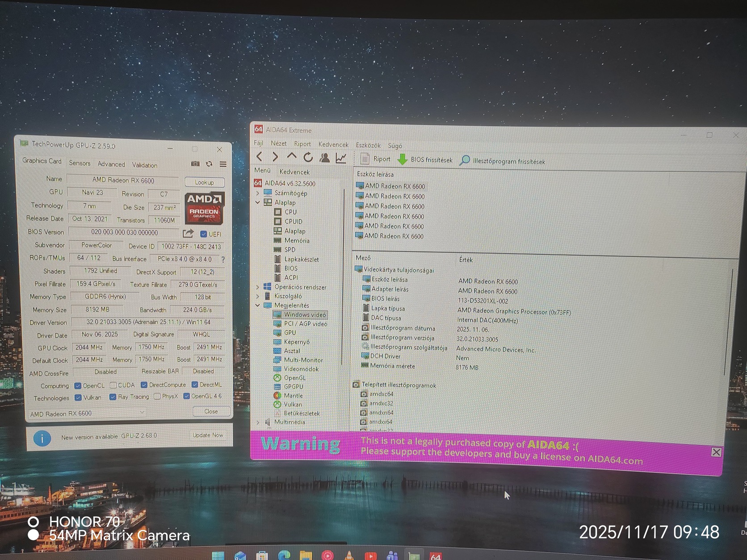This screenshot has height=560, width=747.
Task: Toggle the OpenGL 4.6 checkbox
Action: click(186, 396)
